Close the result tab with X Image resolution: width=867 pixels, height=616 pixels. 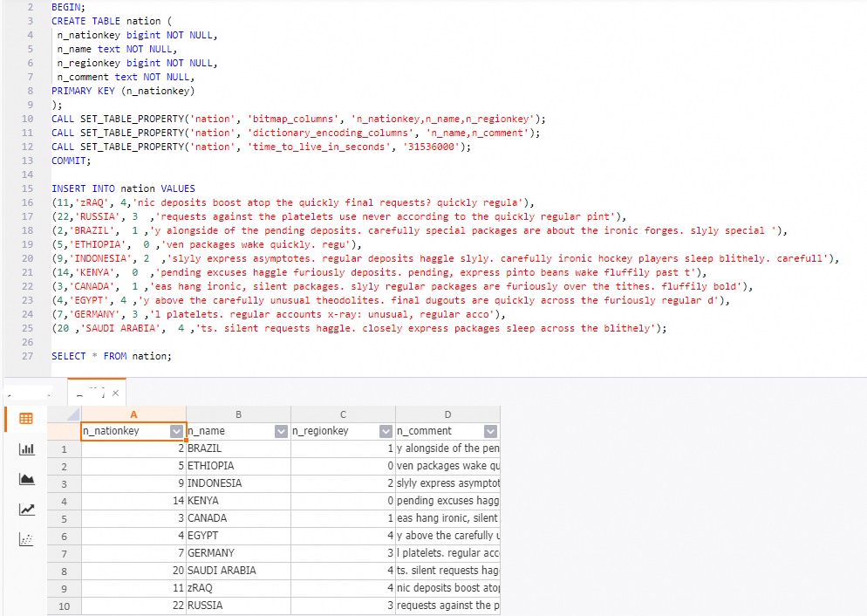pos(115,394)
